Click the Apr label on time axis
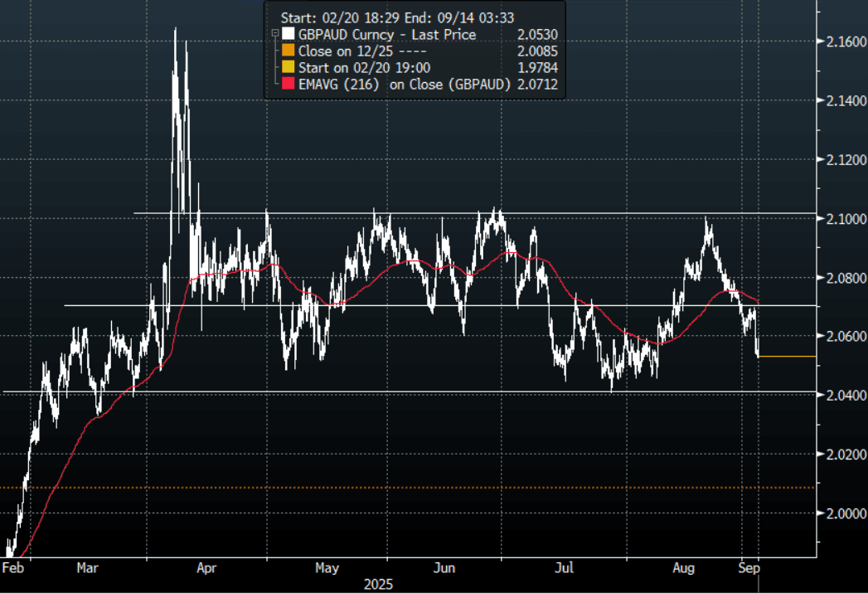The height and width of the screenshot is (593, 868). (206, 568)
